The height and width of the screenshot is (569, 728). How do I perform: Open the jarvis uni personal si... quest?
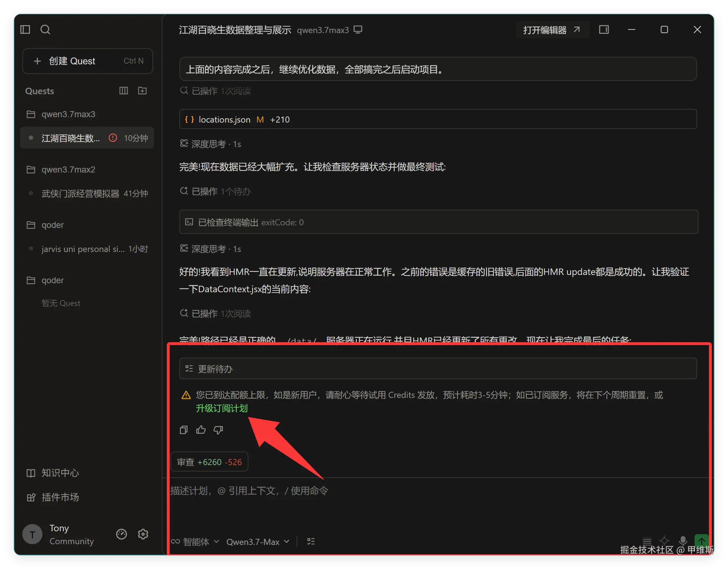pos(87,249)
